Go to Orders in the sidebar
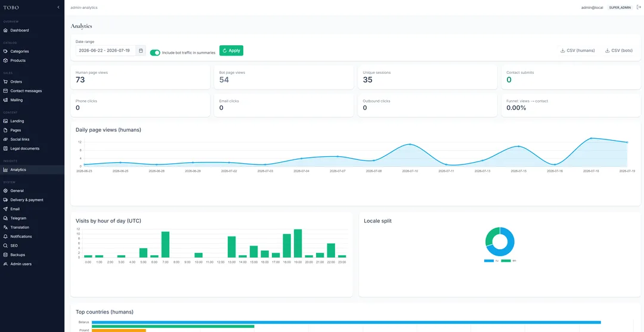Image resolution: width=644 pixels, height=332 pixels. 32,82
